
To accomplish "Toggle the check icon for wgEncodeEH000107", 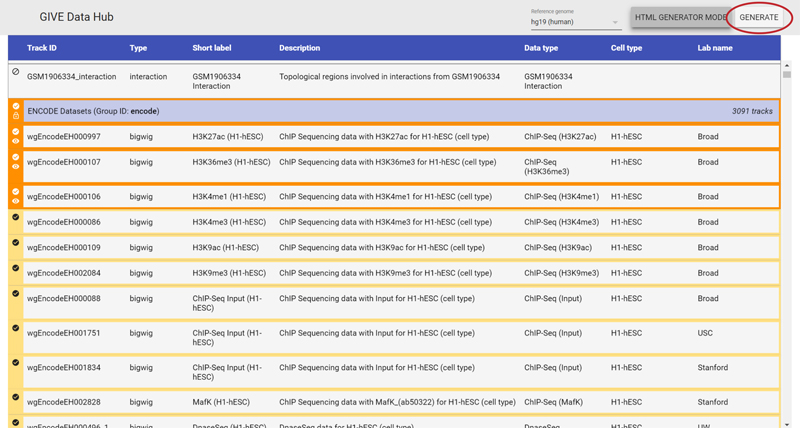I will pos(16,157).
